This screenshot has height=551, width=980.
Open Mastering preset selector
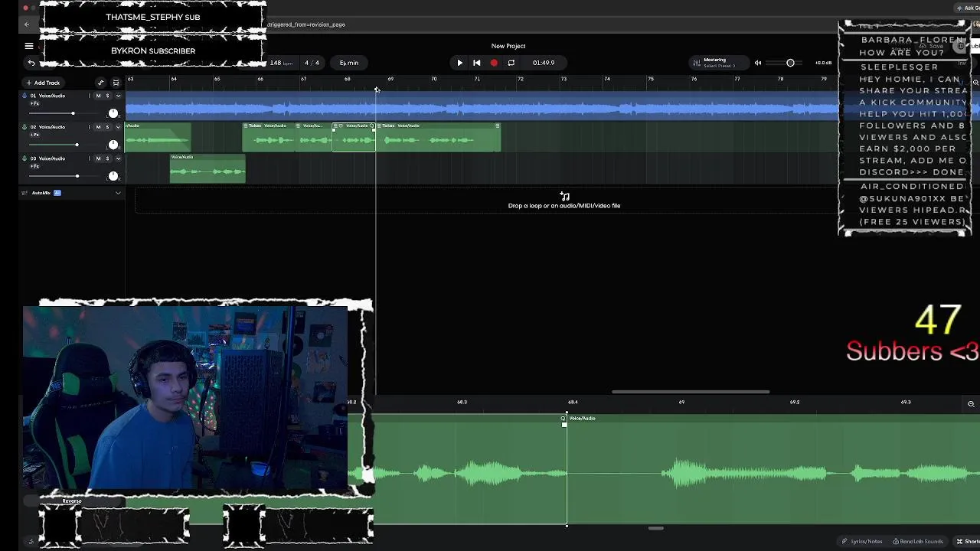[718, 63]
